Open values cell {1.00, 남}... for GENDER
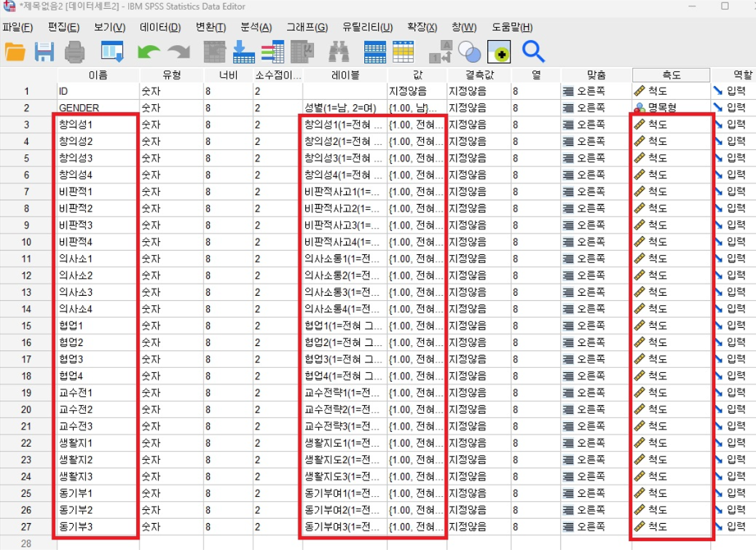Image resolution: width=756 pixels, height=550 pixels. click(417, 108)
